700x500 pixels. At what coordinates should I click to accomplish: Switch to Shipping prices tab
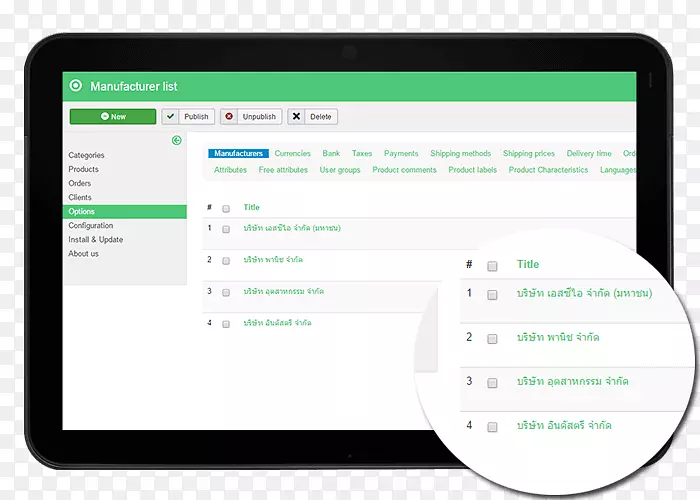(x=529, y=153)
